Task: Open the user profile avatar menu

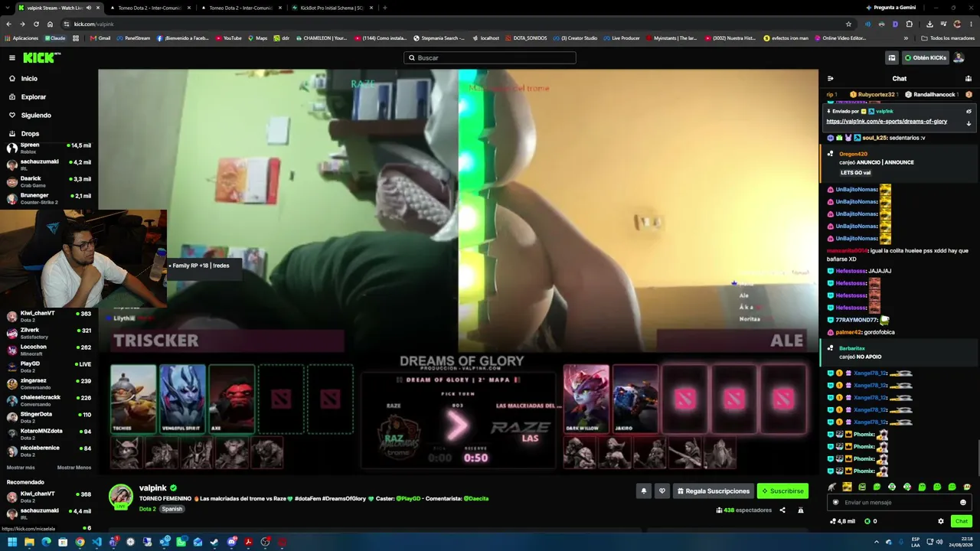Action: [x=959, y=58]
